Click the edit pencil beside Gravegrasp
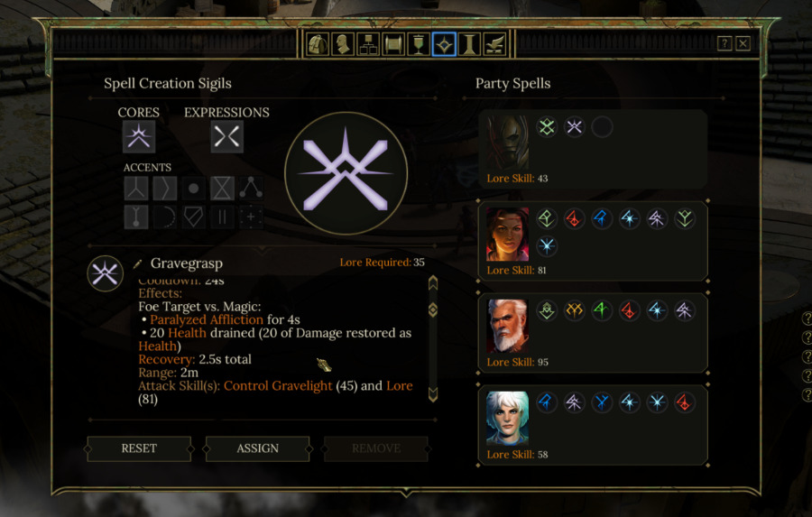This screenshot has width=812, height=517. coord(138,264)
